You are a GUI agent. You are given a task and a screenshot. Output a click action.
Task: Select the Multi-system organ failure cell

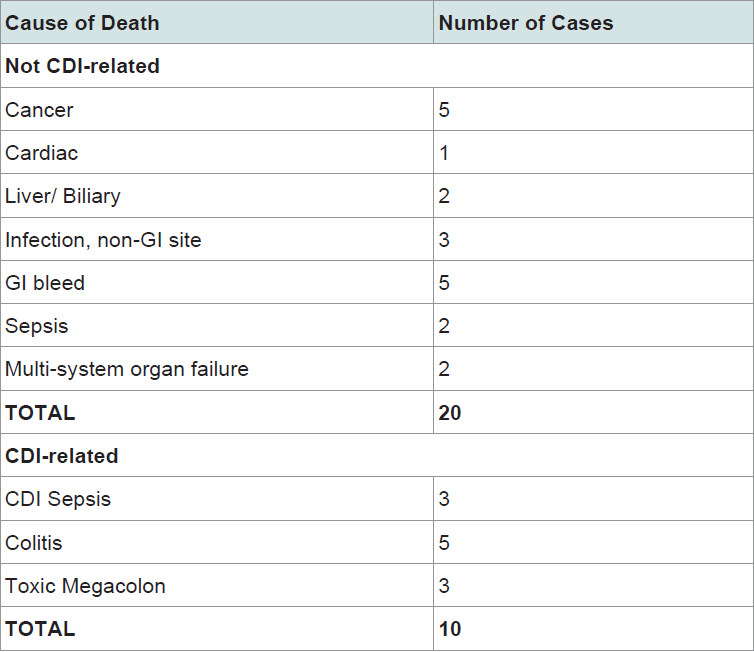tap(217, 369)
